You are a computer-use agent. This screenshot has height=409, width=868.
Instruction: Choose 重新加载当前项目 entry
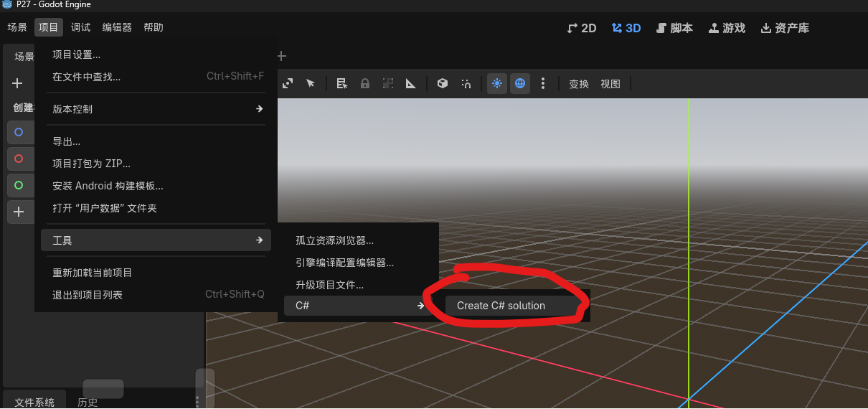pos(156,273)
